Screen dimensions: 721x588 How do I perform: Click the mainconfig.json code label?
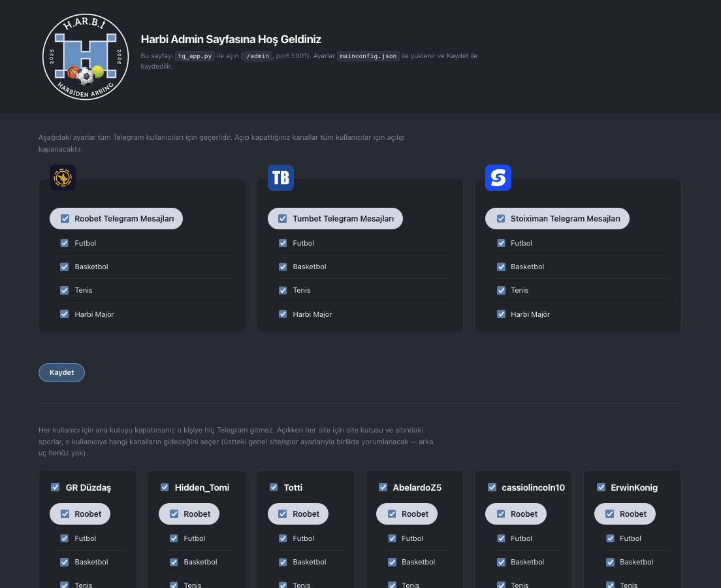point(368,56)
